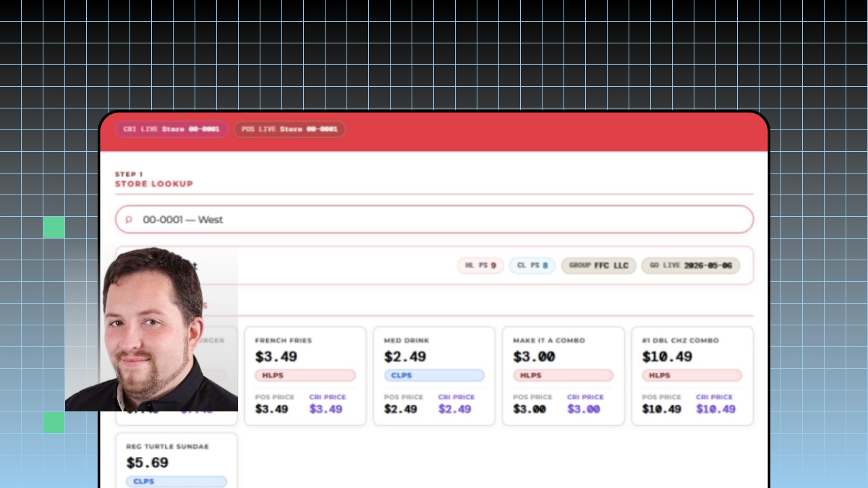Screen dimensions: 868x488
Task: Select #1 DBL CHZ Combo main price $10.49
Action: click(667, 357)
